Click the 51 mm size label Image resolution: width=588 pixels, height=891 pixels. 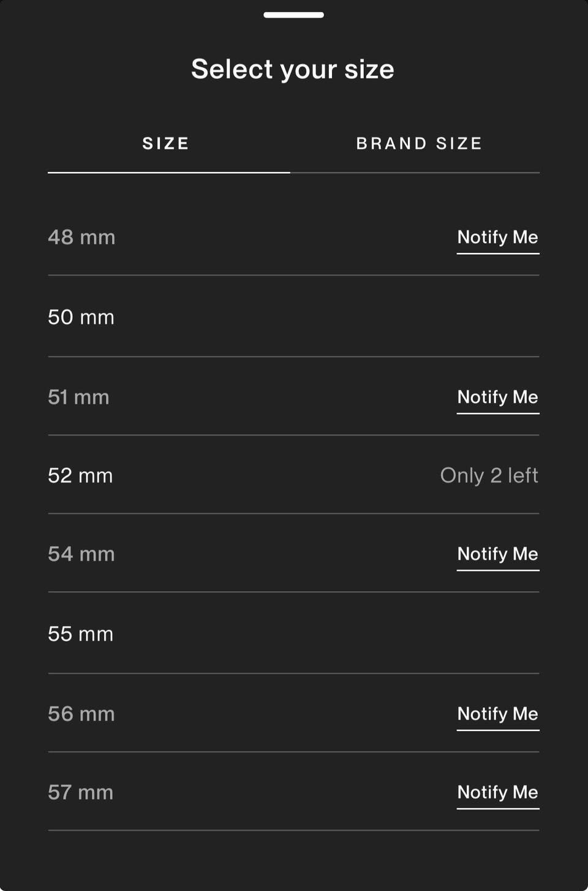[78, 397]
